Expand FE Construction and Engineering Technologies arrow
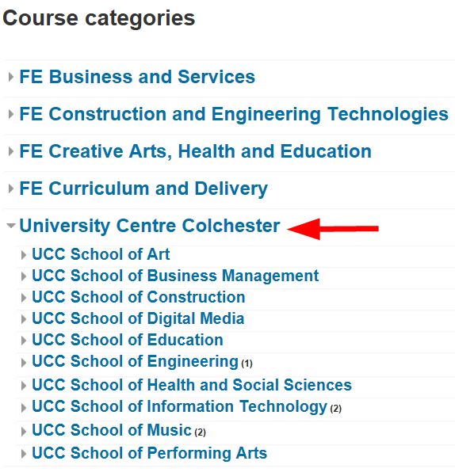This screenshot has width=455, height=476. click(11, 115)
